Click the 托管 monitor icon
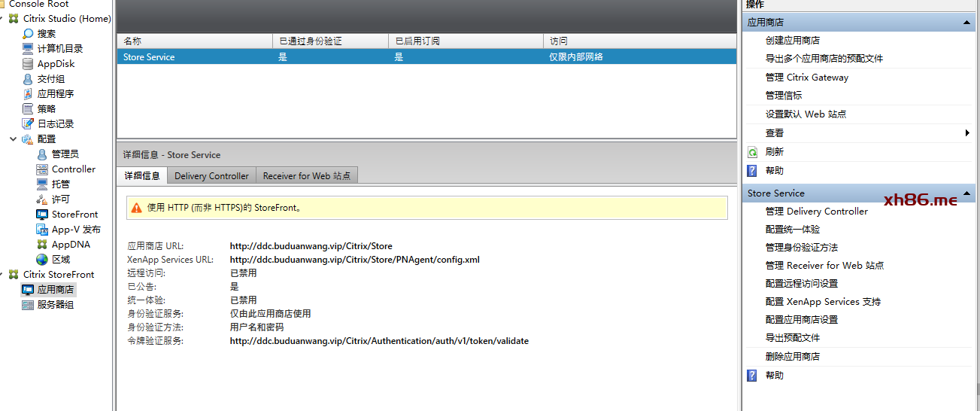This screenshot has width=980, height=411. coord(42,184)
